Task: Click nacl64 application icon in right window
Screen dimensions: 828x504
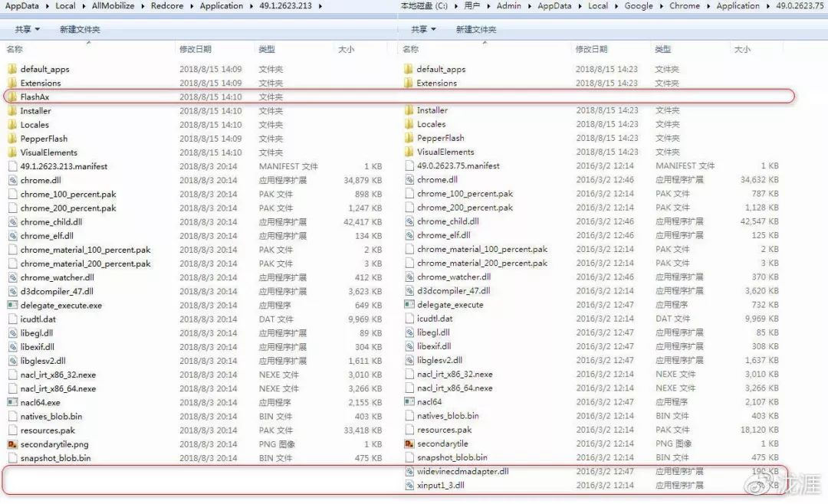Action: 409,401
